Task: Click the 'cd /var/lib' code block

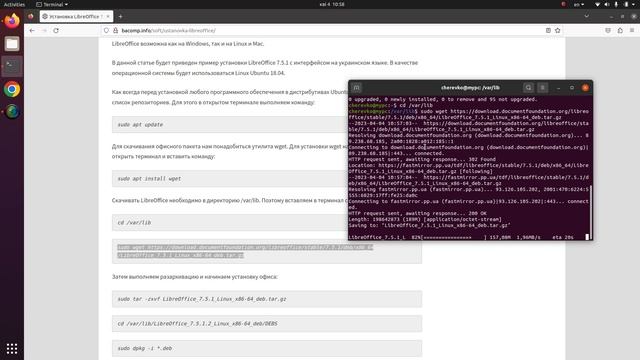Action: (x=267, y=223)
